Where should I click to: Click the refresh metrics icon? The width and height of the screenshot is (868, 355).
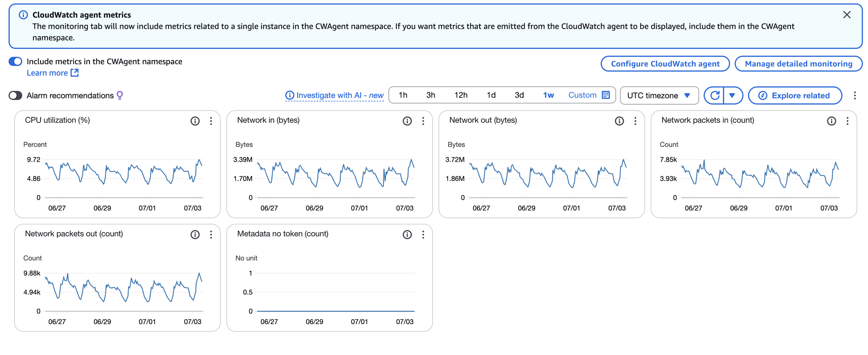tap(714, 96)
